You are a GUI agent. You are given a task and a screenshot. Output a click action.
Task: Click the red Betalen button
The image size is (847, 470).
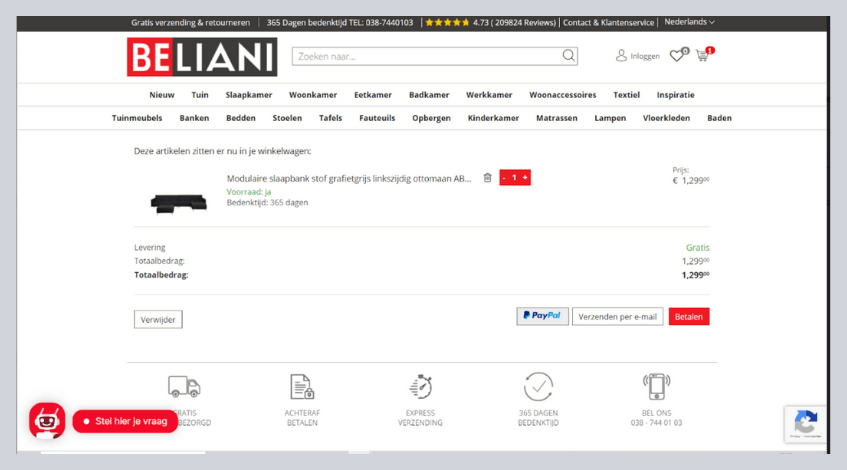(688, 317)
